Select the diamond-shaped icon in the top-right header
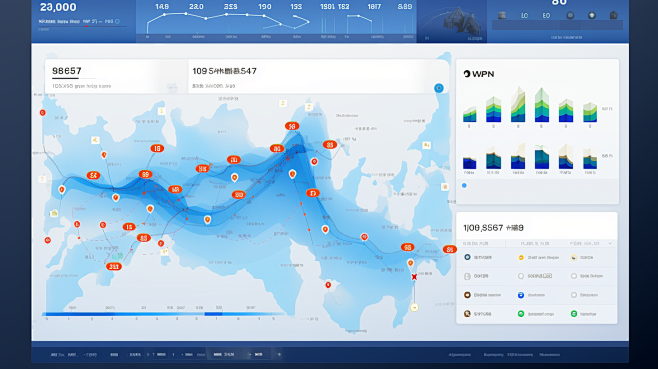Screen dimensions: 658x369 [592, 16]
